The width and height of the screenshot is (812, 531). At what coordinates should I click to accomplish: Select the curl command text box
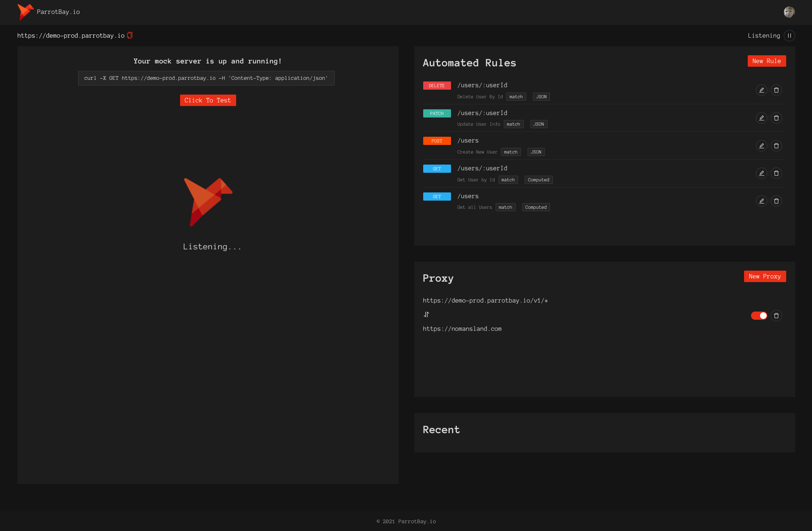[206, 78]
